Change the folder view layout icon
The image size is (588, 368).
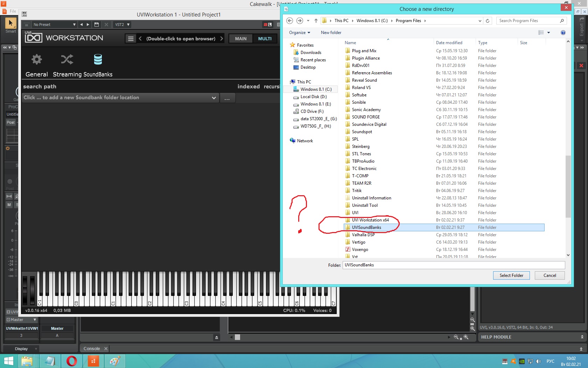coord(541,33)
